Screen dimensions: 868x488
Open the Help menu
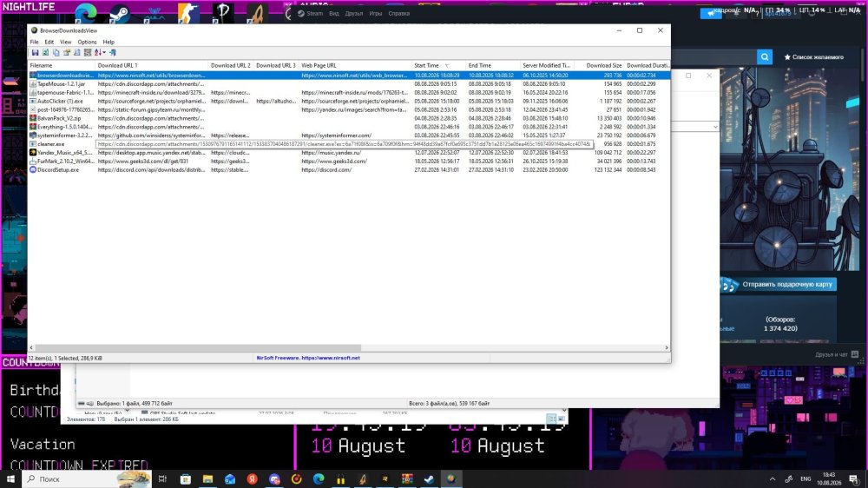[108, 42]
